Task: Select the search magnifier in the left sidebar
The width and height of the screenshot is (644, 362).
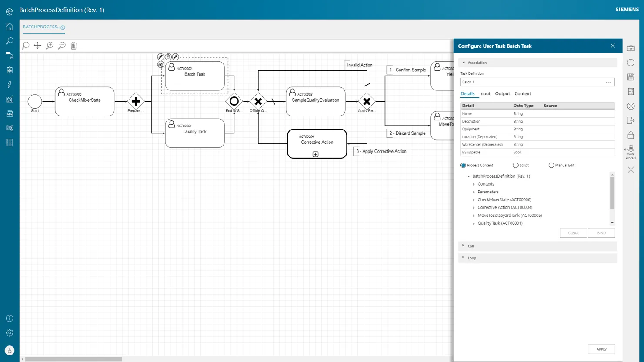Action: [x=9, y=41]
